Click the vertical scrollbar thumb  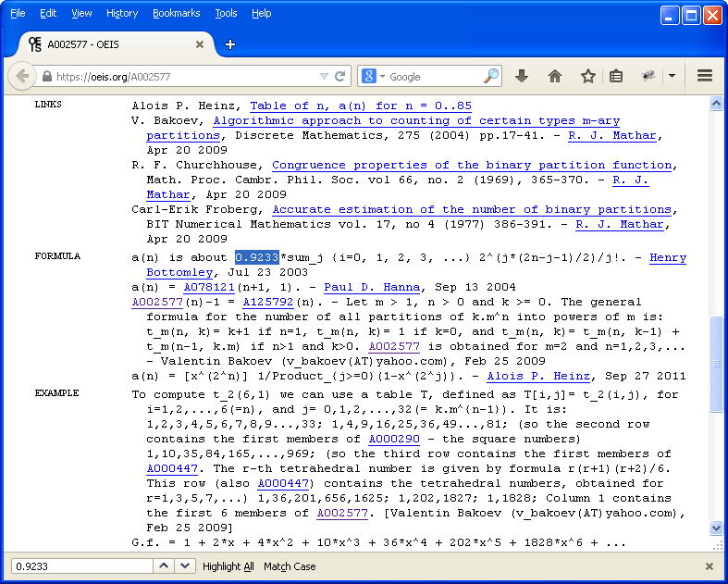pos(716,364)
